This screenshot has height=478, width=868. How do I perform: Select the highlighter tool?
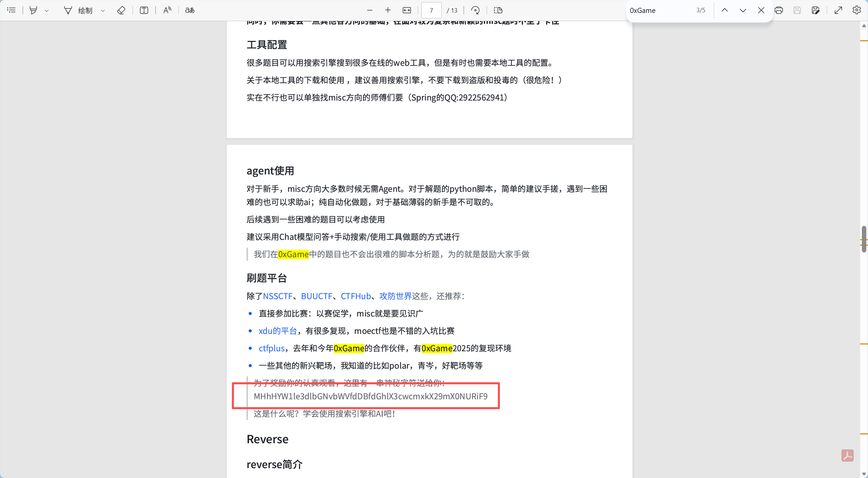click(33, 10)
